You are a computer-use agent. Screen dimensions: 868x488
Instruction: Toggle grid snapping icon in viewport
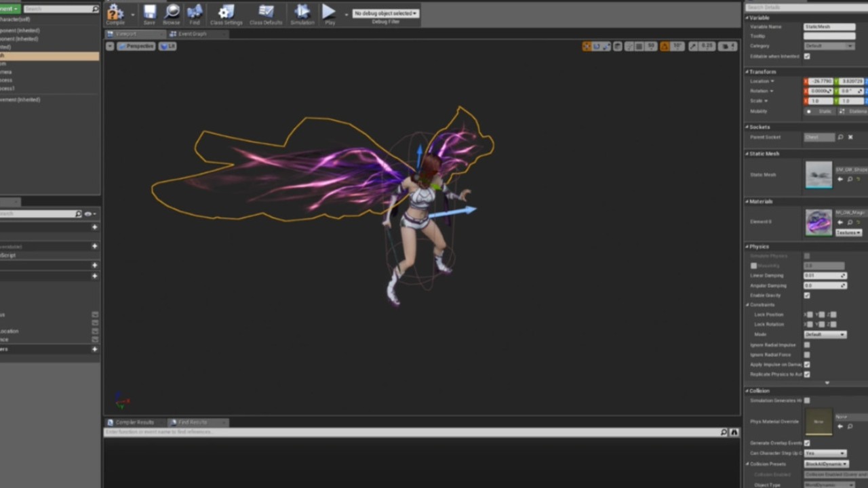639,46
